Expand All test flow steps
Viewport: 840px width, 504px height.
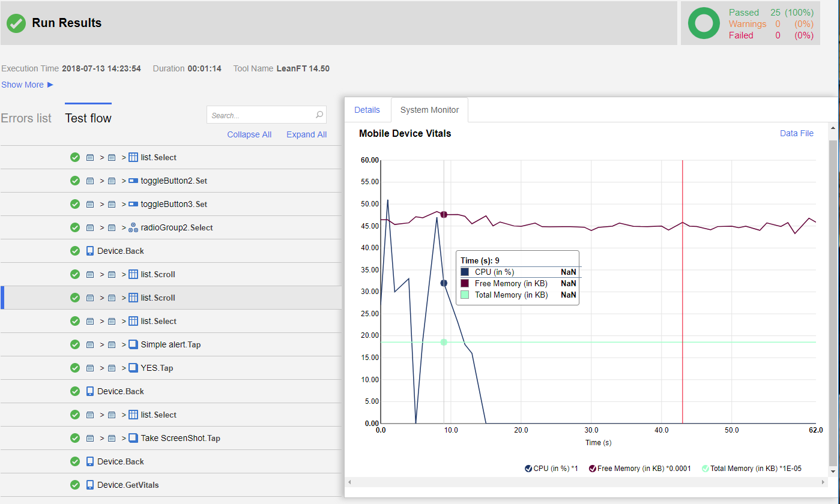[306, 134]
